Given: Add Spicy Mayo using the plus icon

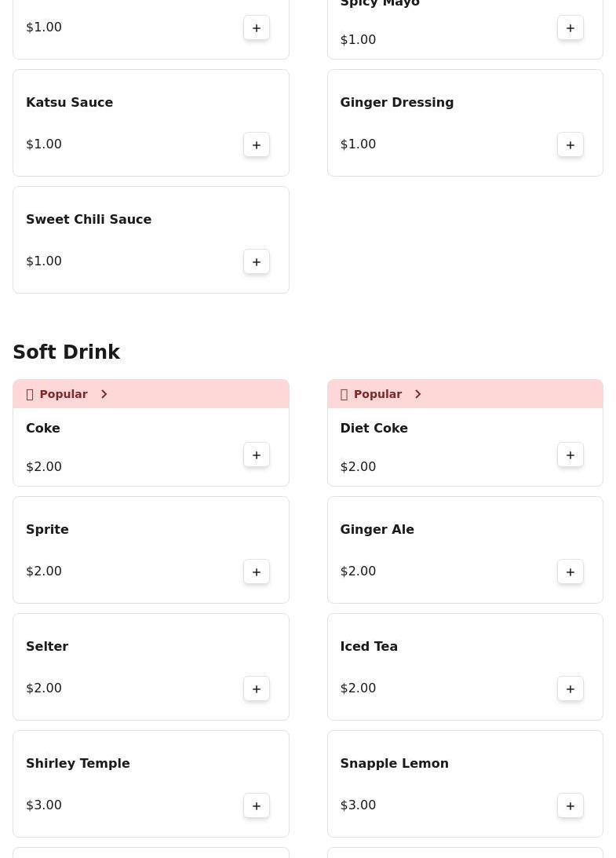Looking at the screenshot, I should tap(570, 28).
